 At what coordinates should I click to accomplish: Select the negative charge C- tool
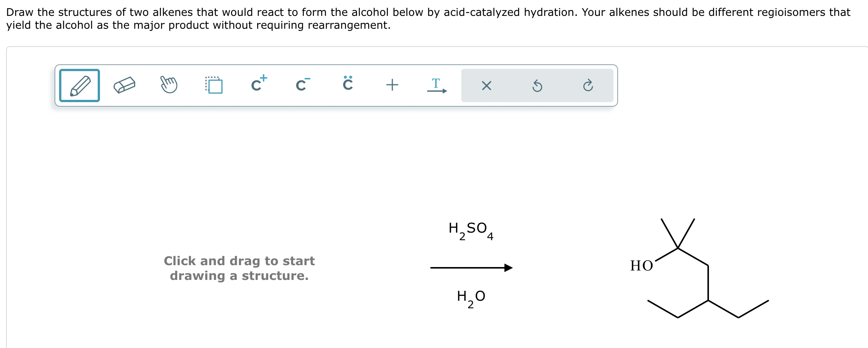pyautogui.click(x=303, y=84)
